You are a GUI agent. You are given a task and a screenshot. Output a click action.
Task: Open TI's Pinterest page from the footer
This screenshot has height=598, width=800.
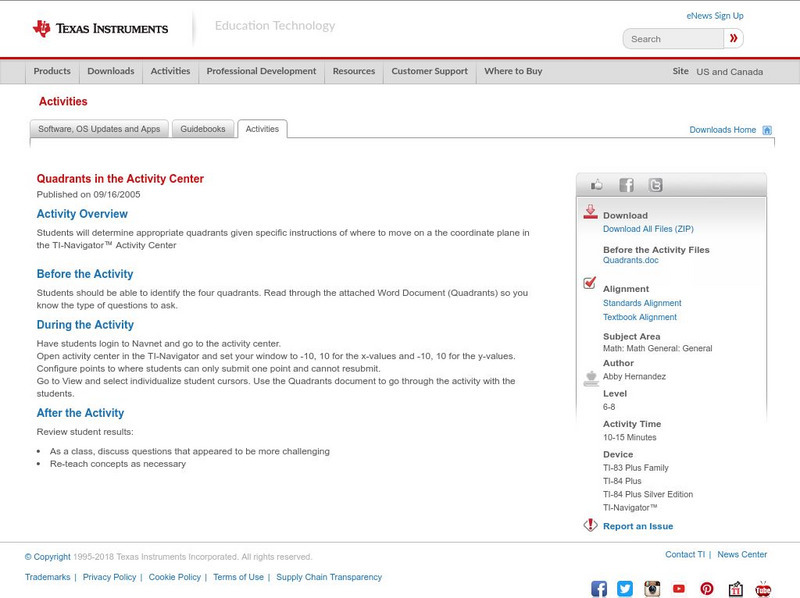pyautogui.click(x=707, y=589)
